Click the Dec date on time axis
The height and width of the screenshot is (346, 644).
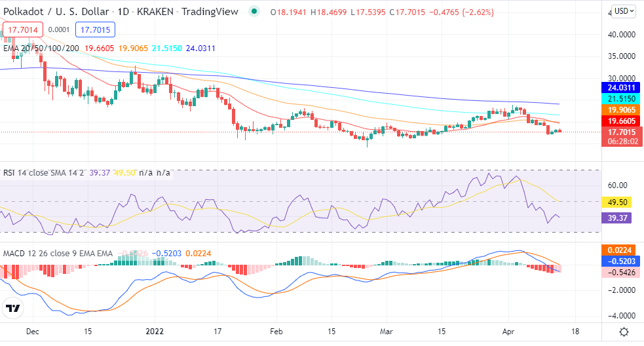[33, 331]
